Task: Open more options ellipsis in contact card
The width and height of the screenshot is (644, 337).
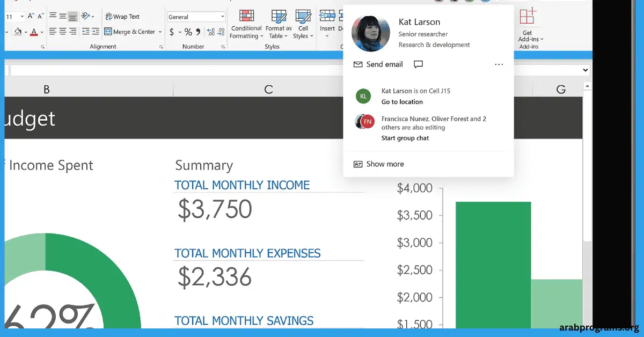Action: click(499, 64)
